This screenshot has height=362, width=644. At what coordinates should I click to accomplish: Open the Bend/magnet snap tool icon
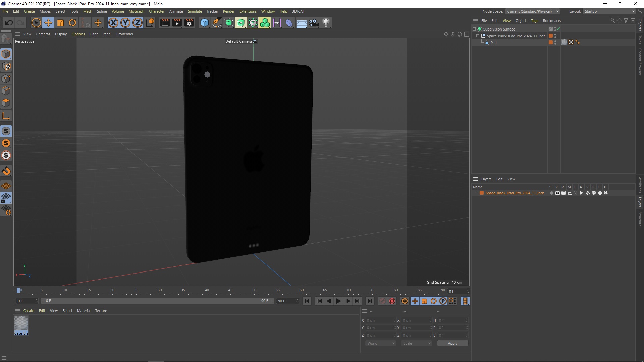pos(6,171)
